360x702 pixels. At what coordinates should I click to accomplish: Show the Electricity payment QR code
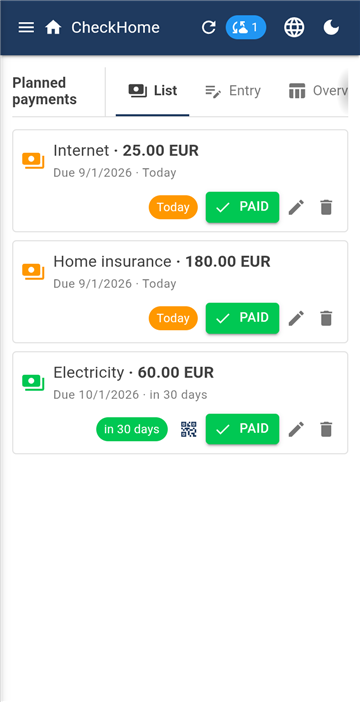[189, 429]
